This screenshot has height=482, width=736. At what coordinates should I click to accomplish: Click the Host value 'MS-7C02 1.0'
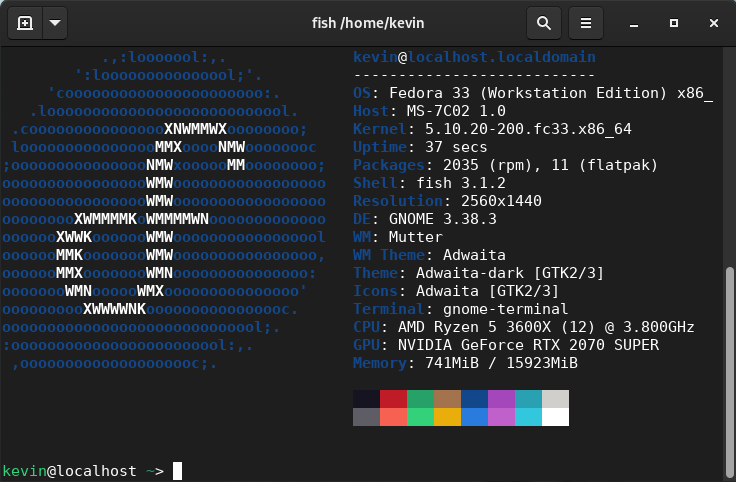tap(456, 111)
